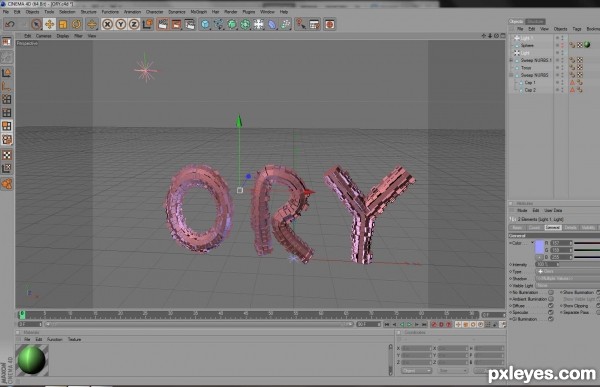Add a Cube primitive object
The image size is (600, 387).
click(205, 24)
